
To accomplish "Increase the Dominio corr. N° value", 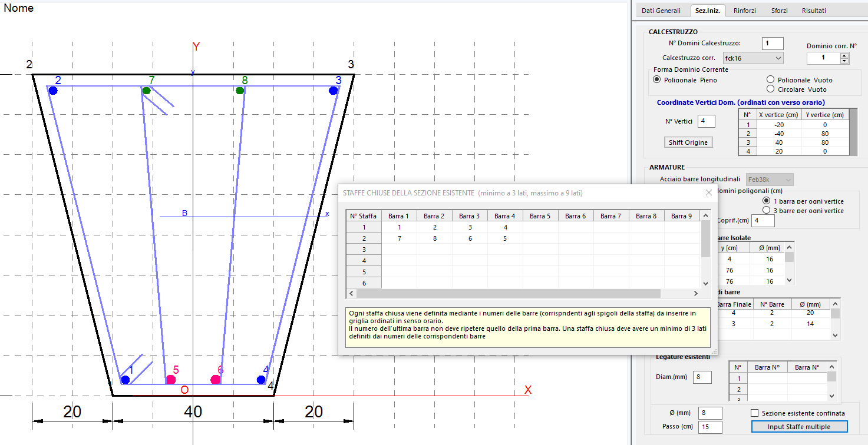I will pos(844,55).
